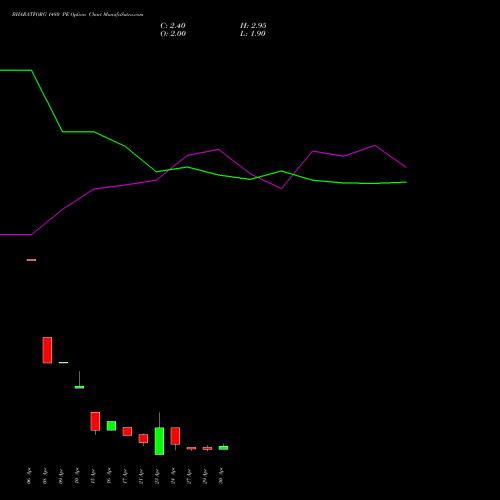The width and height of the screenshot is (500, 500).
Task: Click the red candle on 21 Apr
Action: 143,438
